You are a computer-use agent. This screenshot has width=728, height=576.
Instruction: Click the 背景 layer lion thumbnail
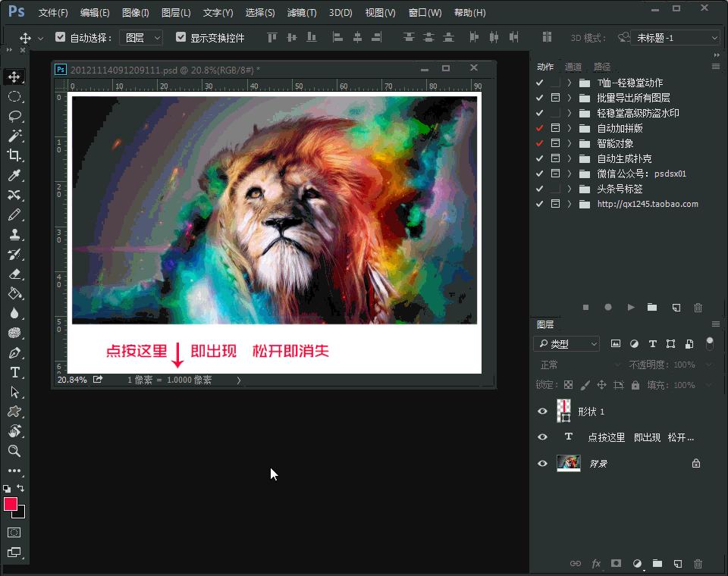coord(568,463)
